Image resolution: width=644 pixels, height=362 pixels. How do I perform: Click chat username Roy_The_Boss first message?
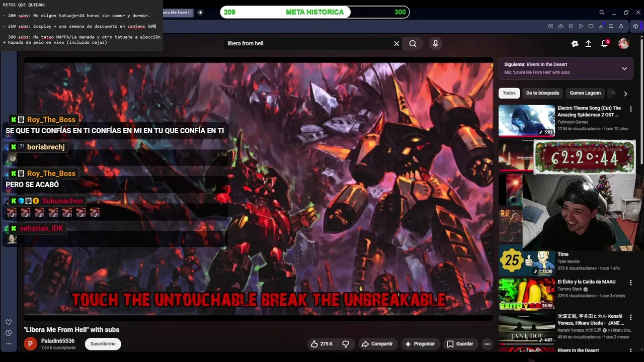click(x=51, y=120)
